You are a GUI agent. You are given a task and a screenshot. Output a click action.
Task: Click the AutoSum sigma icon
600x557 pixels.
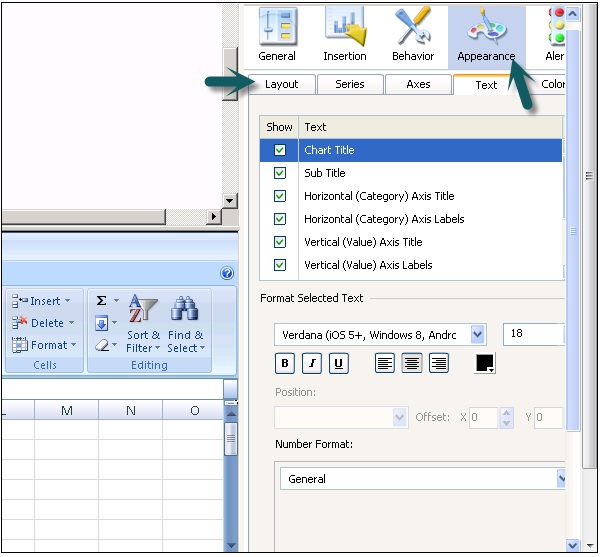pos(102,301)
